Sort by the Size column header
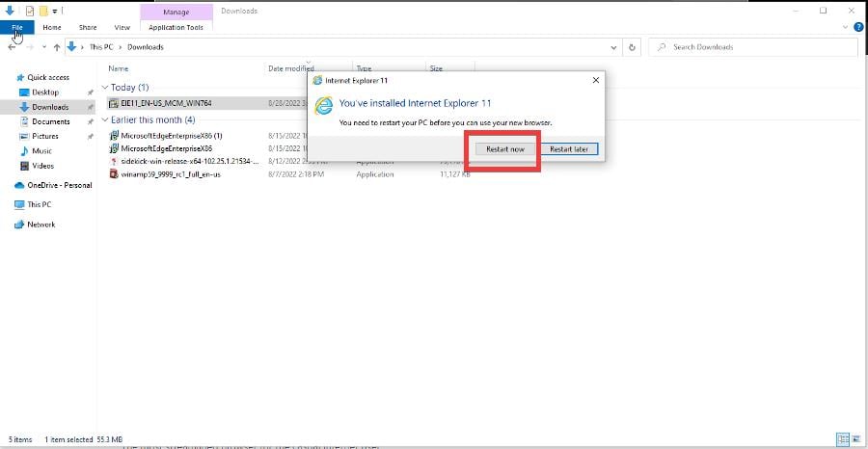Viewport: 868px width, 449px height. pyautogui.click(x=436, y=68)
